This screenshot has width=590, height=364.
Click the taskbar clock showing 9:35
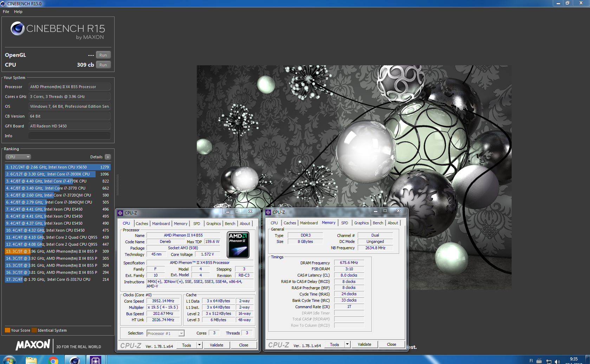573,359
